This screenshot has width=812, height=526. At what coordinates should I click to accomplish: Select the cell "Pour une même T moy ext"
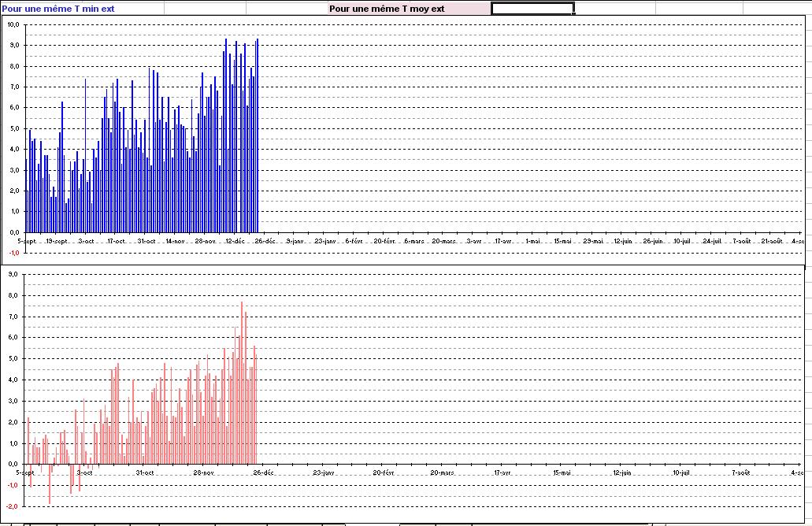click(x=409, y=9)
